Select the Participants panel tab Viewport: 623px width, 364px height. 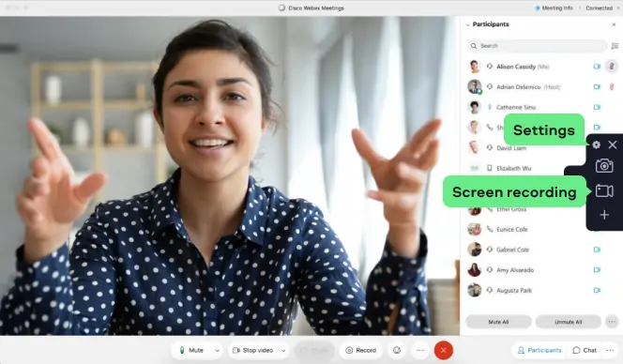click(x=539, y=350)
